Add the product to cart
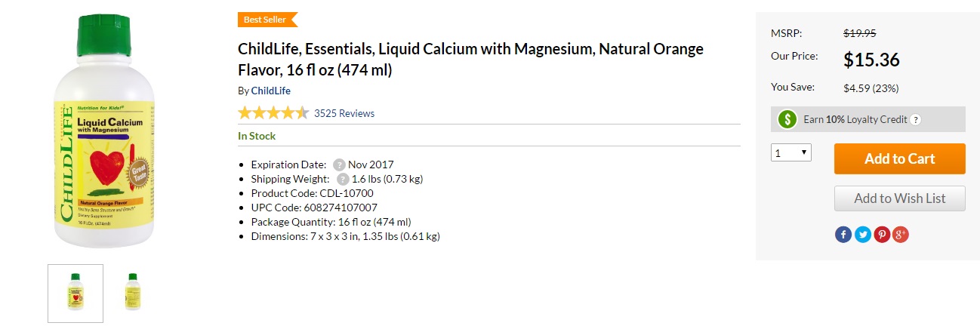 [900, 158]
